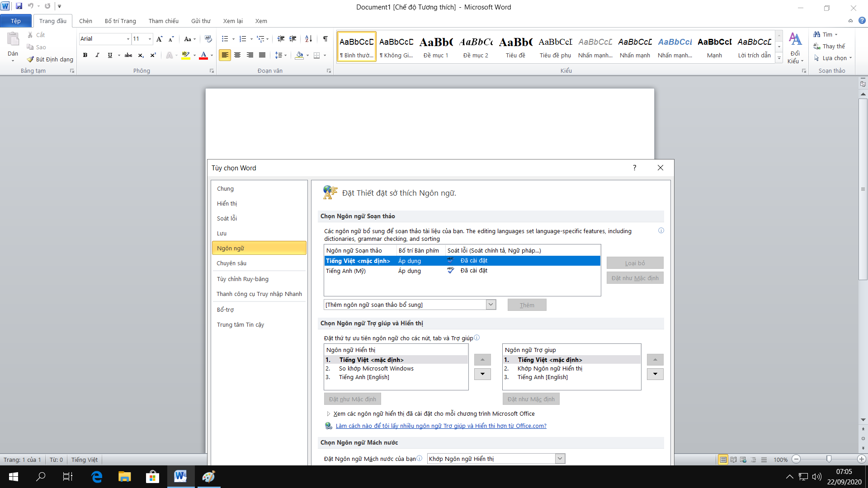Show paragraph marks with pilcrow icon
This screenshot has width=868, height=488.
pos(325,39)
